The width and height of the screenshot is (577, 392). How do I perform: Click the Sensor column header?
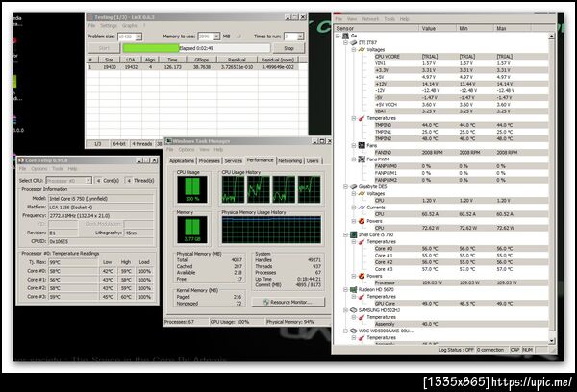click(376, 28)
